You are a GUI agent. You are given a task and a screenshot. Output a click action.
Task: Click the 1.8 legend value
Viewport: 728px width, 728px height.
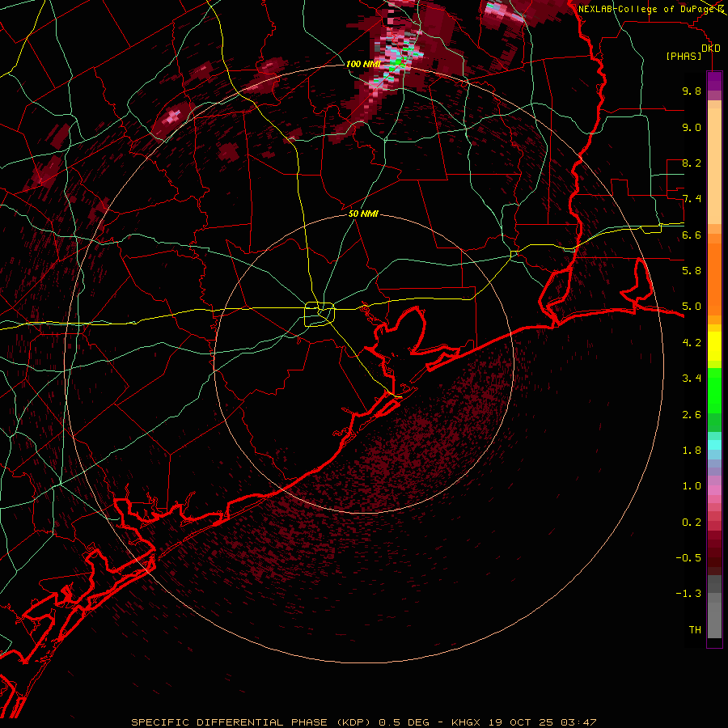(x=692, y=451)
